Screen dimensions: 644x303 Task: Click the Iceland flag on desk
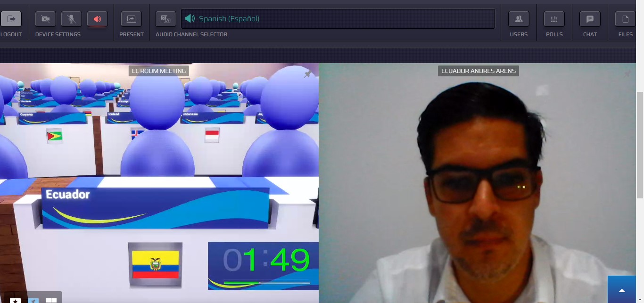[137, 135]
